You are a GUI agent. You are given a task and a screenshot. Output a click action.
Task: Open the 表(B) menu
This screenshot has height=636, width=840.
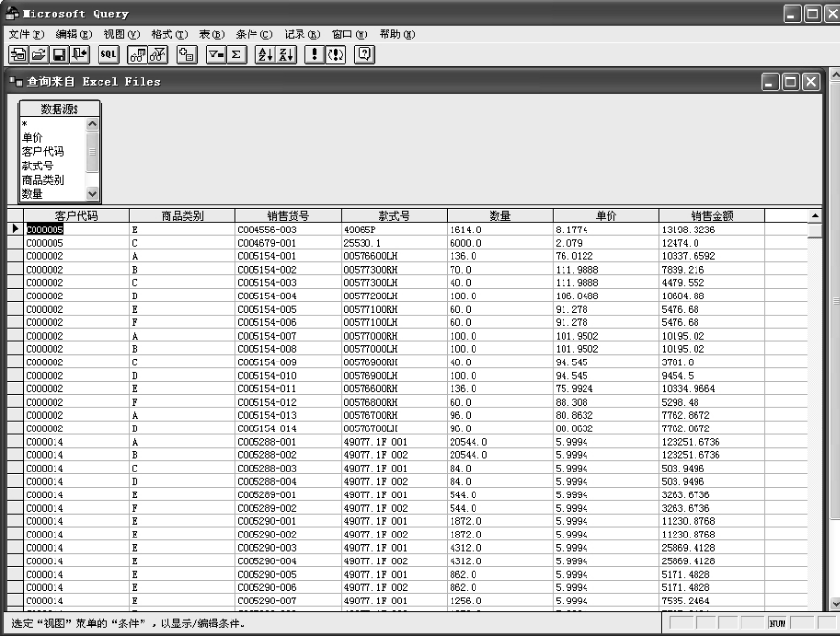[211, 34]
